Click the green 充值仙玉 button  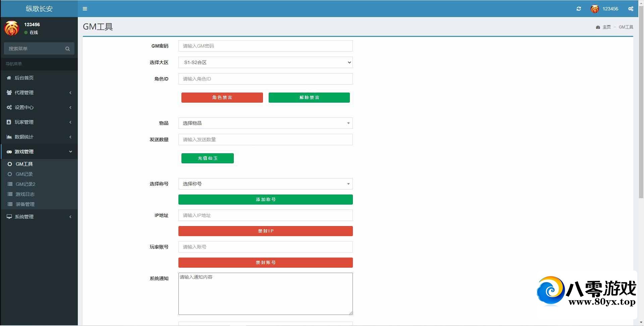207,158
